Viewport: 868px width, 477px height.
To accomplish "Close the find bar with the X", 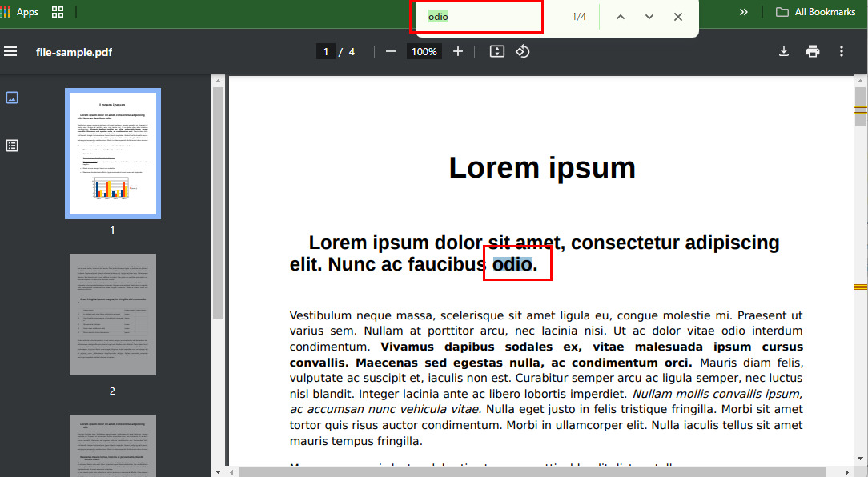I will coord(678,16).
